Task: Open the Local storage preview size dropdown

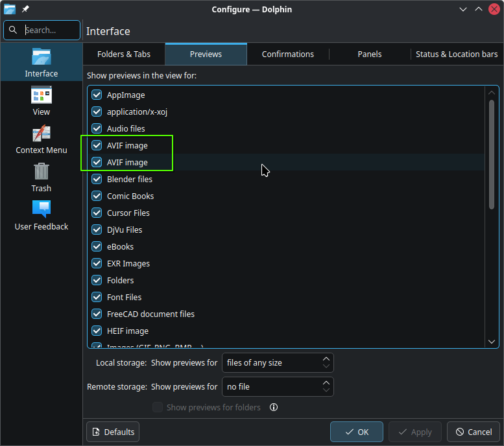Action: (x=278, y=363)
